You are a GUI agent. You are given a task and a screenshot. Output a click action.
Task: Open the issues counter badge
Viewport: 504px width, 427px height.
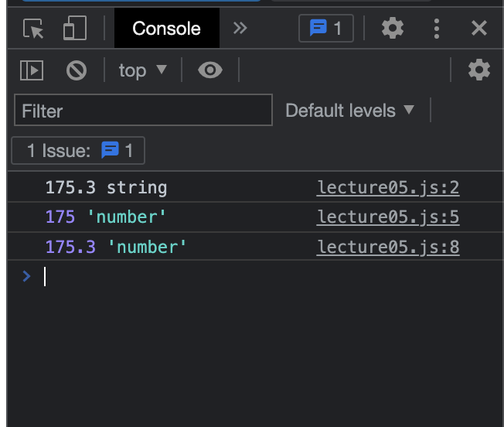click(x=325, y=29)
